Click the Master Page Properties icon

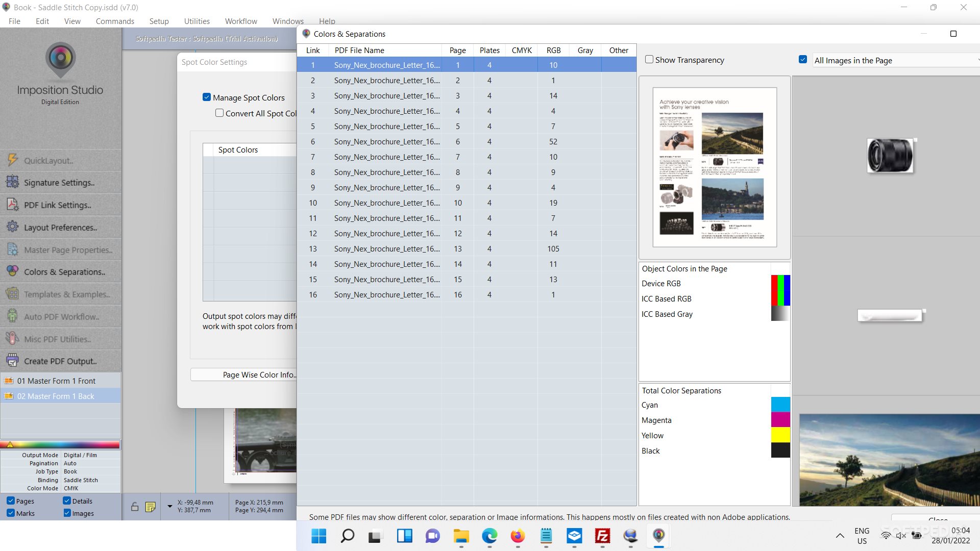click(x=12, y=249)
